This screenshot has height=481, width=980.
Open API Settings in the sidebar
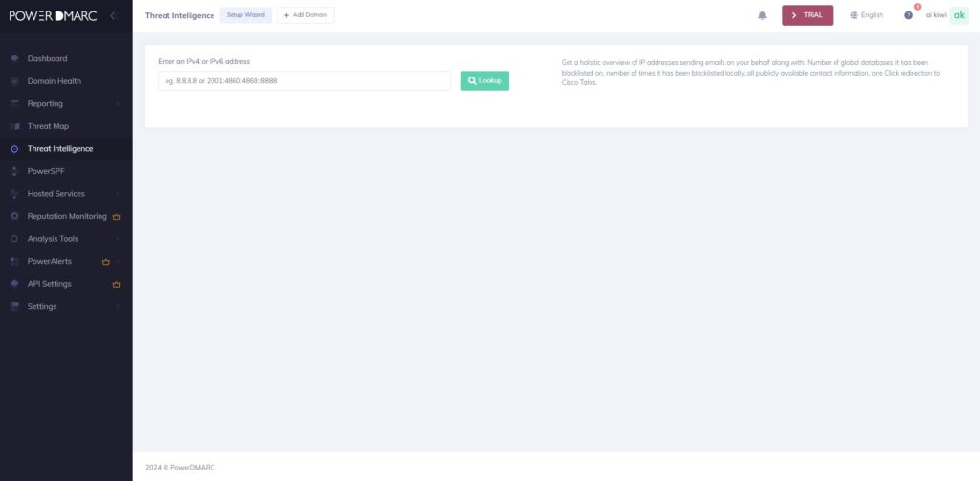66,284
